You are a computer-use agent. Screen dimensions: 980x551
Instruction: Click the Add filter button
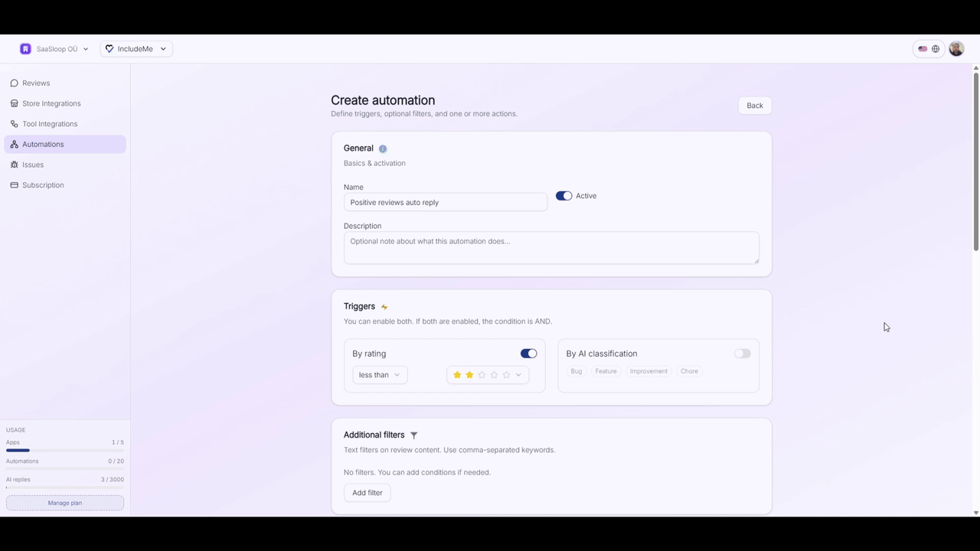pos(367,492)
